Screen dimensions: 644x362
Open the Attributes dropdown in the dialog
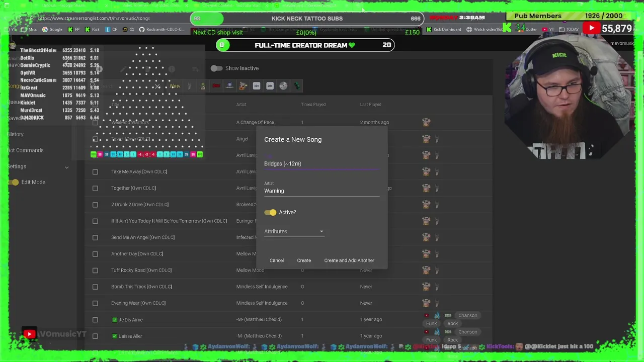pos(294,231)
